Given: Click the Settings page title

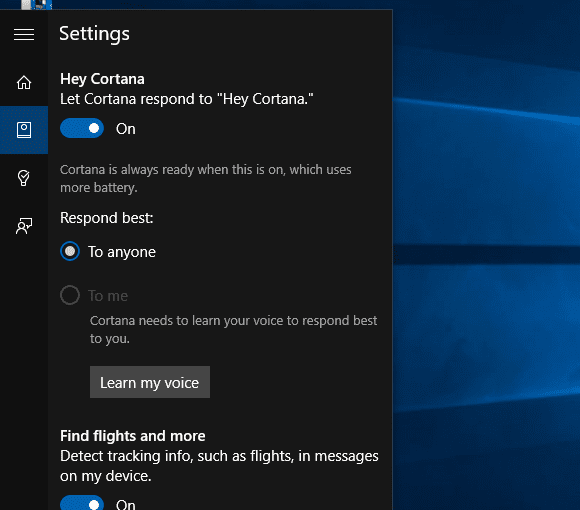Looking at the screenshot, I should point(94,34).
